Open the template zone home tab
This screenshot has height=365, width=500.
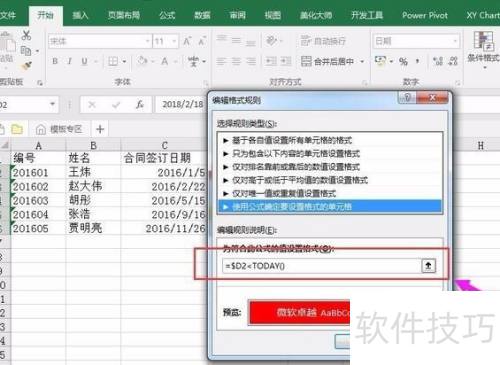coord(59,129)
